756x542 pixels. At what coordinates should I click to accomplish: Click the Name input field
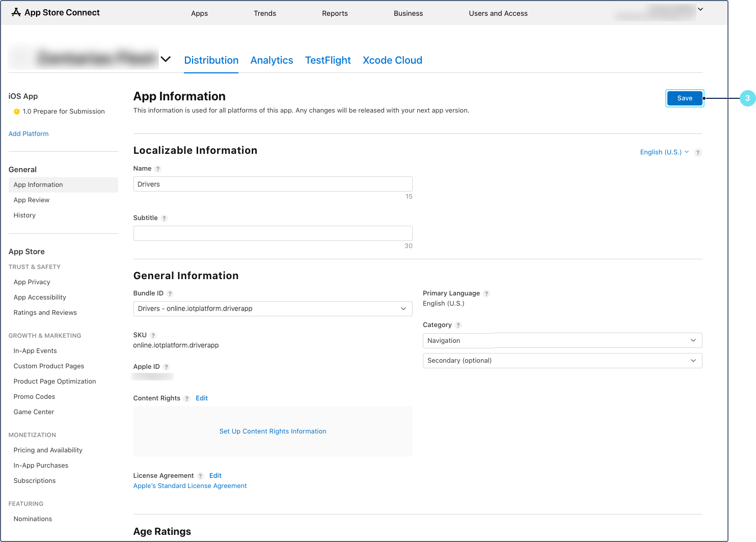click(x=273, y=184)
